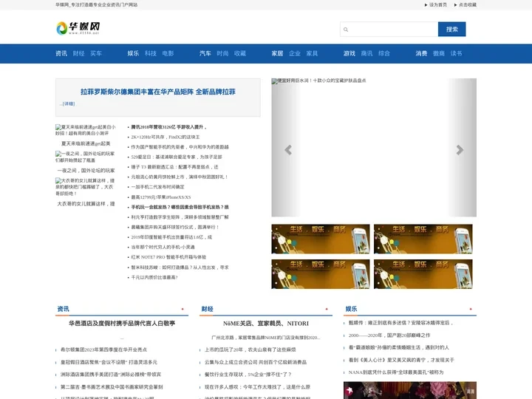This screenshot has height=399, width=532.
Task: Open 资讯 in navigation bar
Action: tap(61, 53)
